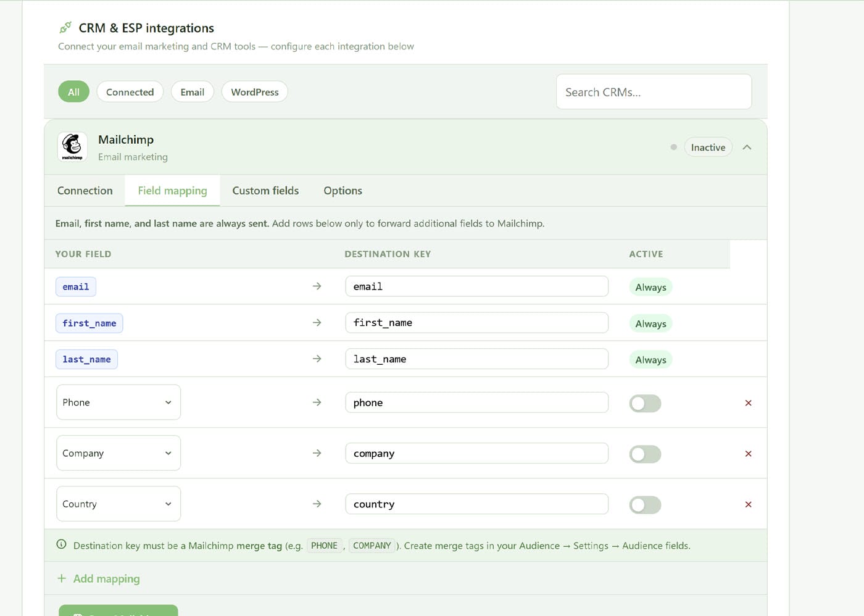Click the YOUR FIELD column header

click(x=83, y=254)
